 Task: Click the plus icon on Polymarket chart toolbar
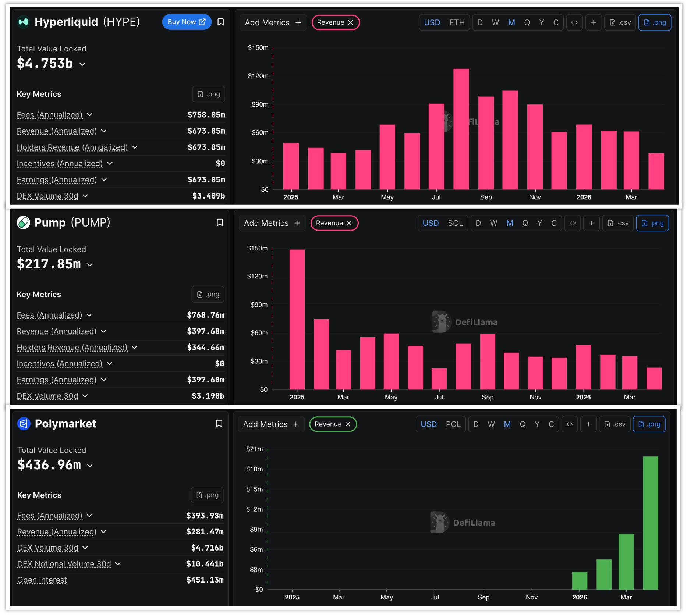[588, 424]
